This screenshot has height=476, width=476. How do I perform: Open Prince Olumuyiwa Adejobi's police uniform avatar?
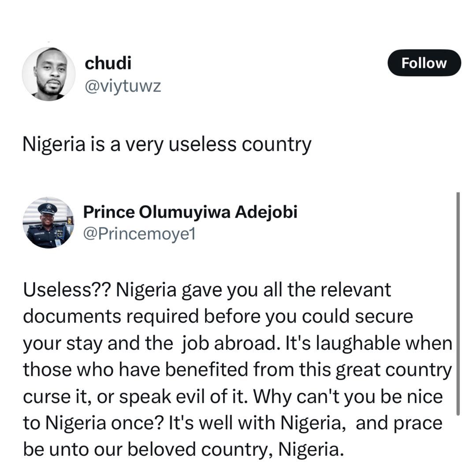48,223
